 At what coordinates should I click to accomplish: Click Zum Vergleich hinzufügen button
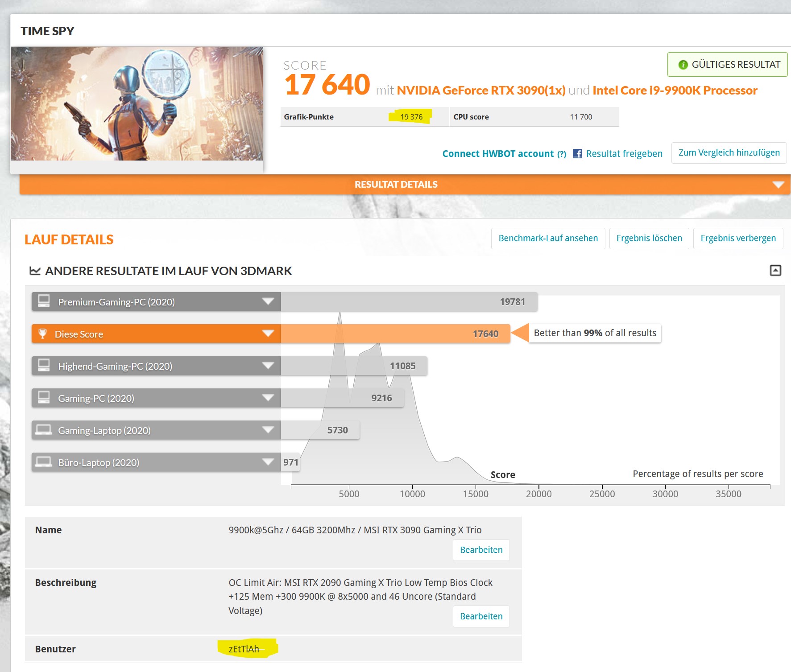click(x=729, y=153)
